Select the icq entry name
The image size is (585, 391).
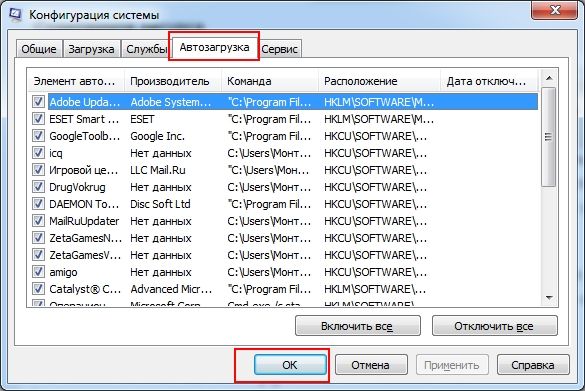pos(56,153)
